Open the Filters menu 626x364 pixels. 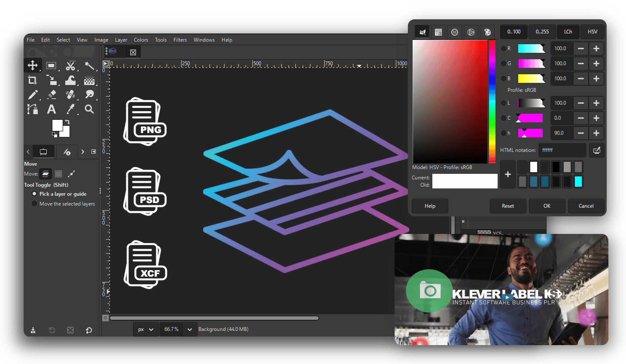pyautogui.click(x=180, y=39)
